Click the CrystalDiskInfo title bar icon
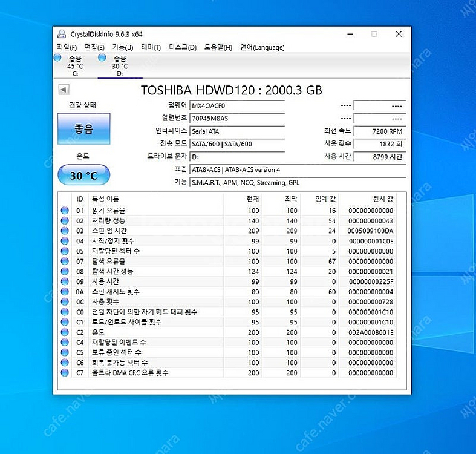 (x=62, y=34)
